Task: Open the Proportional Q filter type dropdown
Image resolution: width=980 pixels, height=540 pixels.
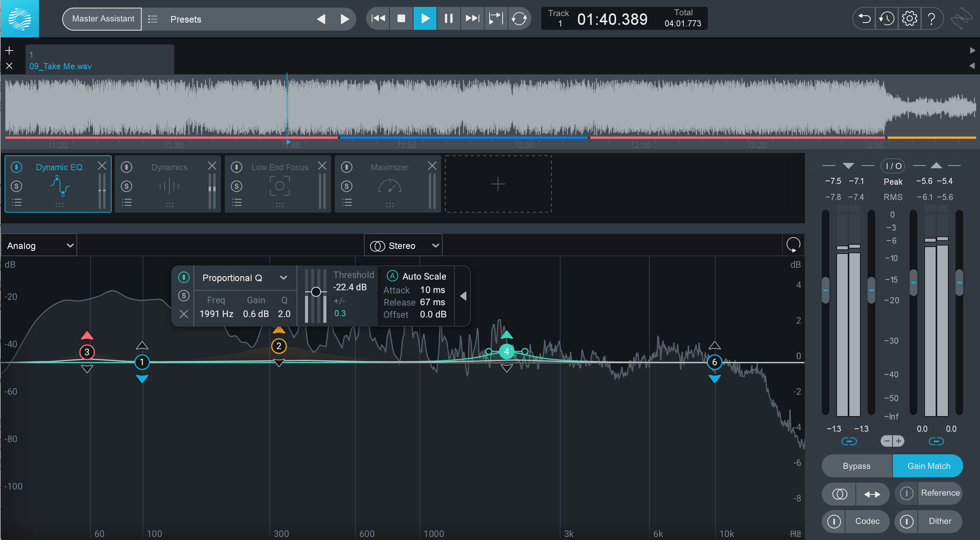Action: tap(245, 278)
